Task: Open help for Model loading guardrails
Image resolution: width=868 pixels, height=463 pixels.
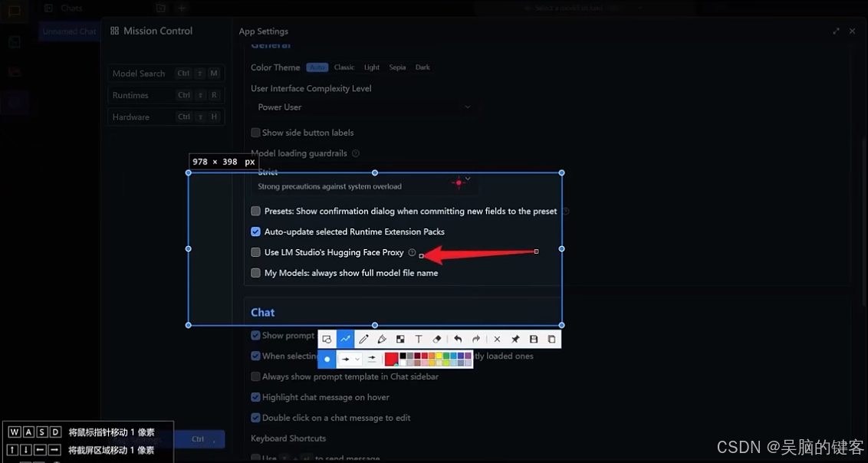Action: click(356, 153)
